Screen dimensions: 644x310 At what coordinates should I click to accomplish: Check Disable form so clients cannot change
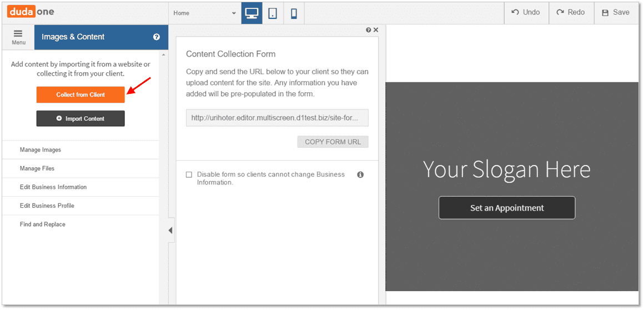pos(189,175)
